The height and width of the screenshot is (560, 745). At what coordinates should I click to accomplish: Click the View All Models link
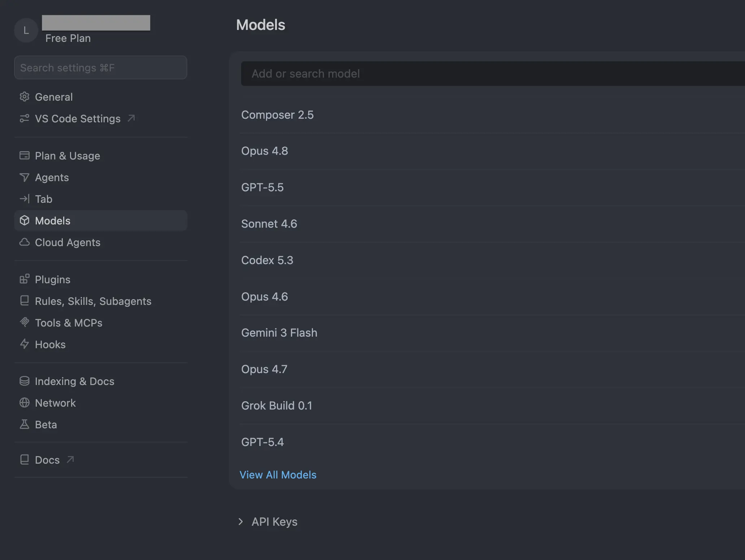tap(278, 474)
